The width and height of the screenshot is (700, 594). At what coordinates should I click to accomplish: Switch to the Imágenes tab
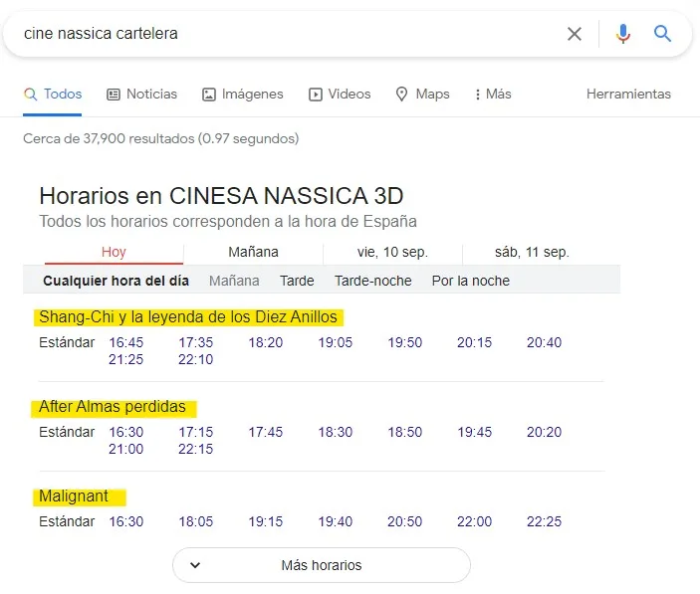click(242, 95)
